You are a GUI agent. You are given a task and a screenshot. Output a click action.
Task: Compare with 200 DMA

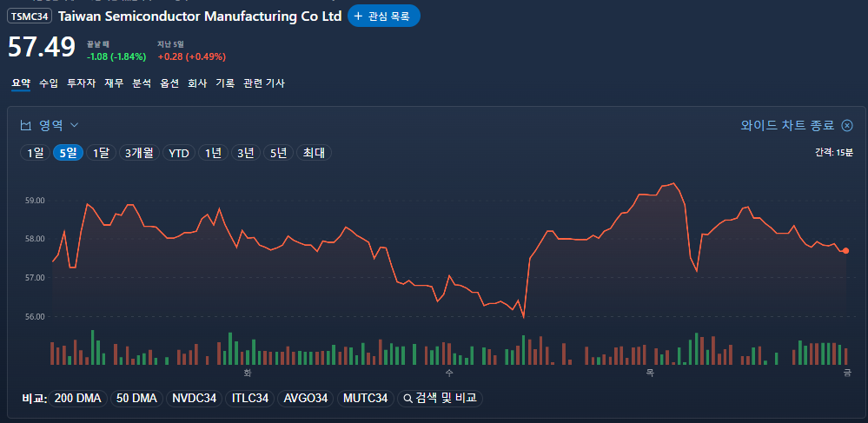[x=78, y=398]
